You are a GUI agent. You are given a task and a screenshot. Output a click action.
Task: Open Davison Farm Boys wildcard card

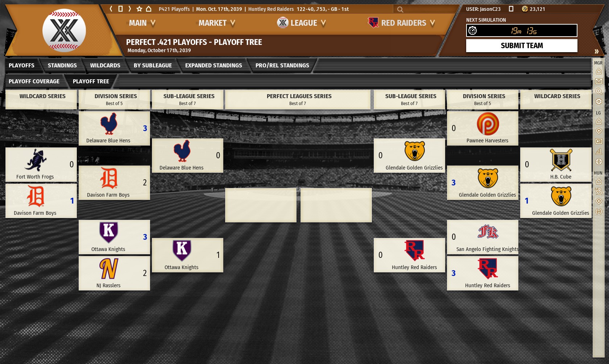coord(41,201)
